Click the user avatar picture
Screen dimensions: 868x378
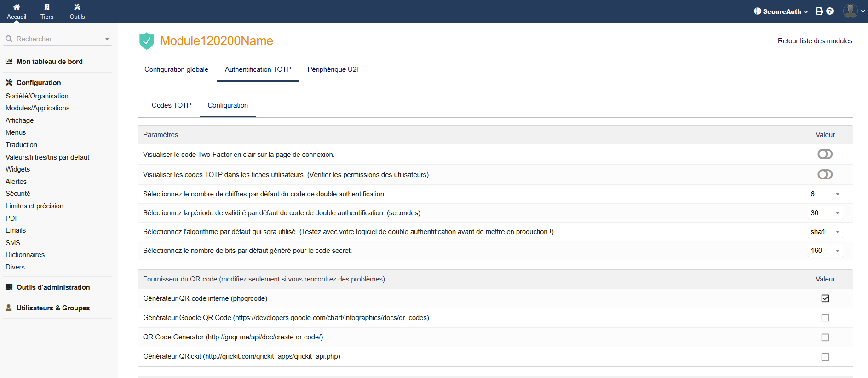[x=850, y=11]
